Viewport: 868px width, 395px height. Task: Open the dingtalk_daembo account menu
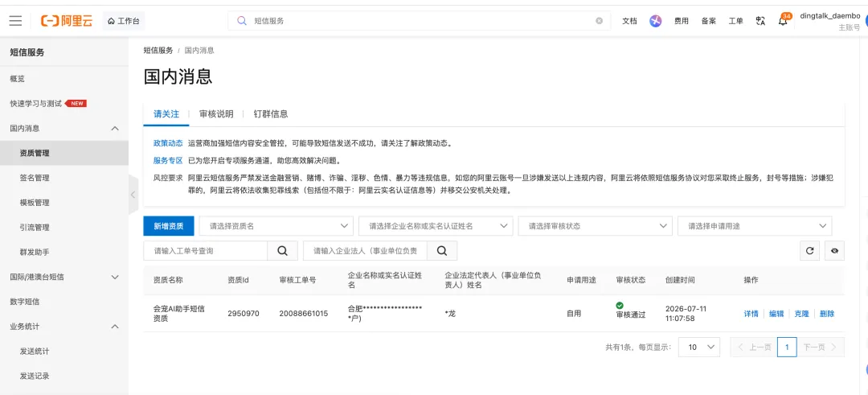[x=829, y=21]
